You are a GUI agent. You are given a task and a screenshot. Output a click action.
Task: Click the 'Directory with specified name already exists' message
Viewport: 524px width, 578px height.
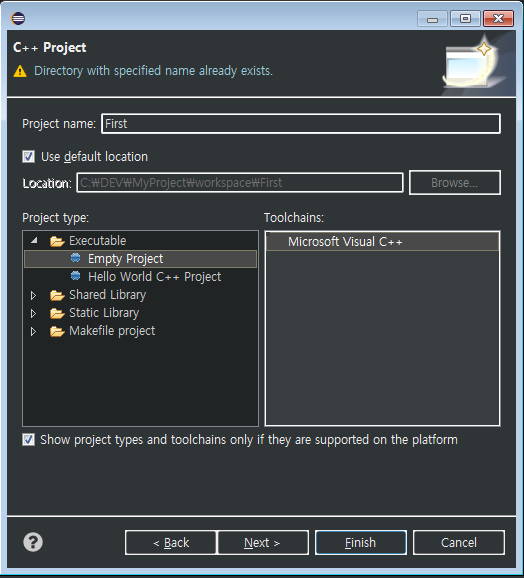[x=153, y=71]
